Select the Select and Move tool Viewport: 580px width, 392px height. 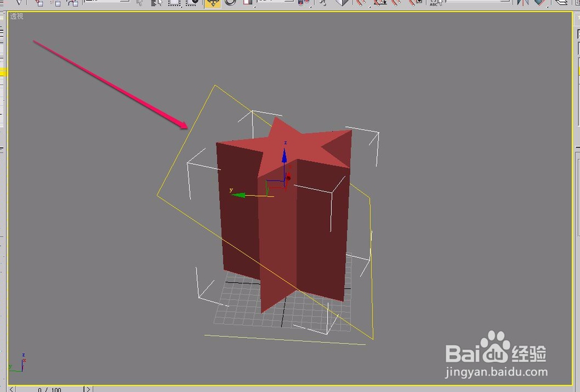click(212, 4)
